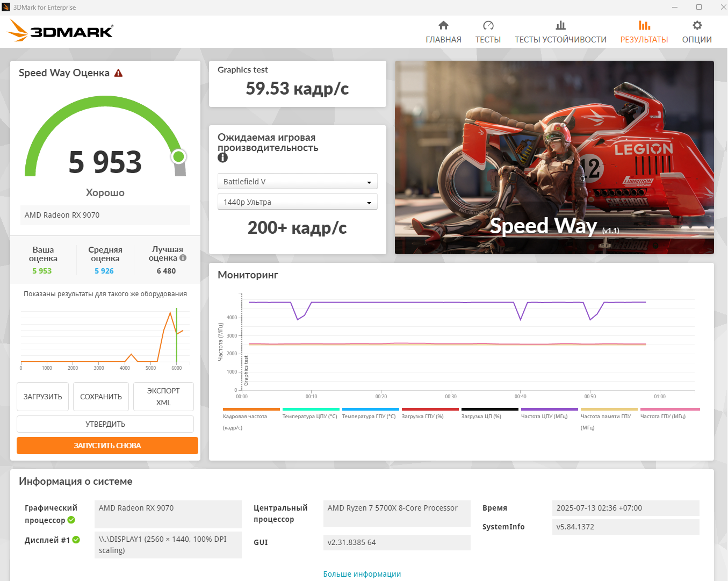Toggle the Частота ЦПУ legend swatch

tap(550, 410)
